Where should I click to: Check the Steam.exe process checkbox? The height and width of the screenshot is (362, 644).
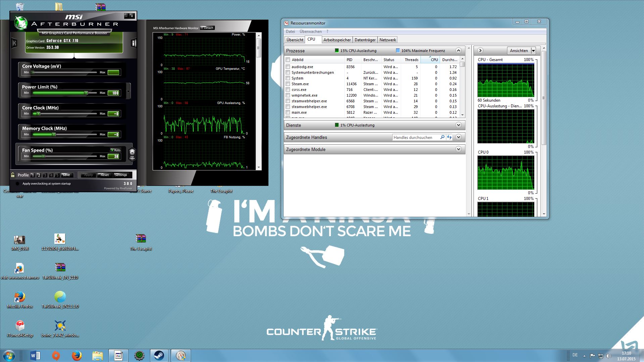point(288,84)
